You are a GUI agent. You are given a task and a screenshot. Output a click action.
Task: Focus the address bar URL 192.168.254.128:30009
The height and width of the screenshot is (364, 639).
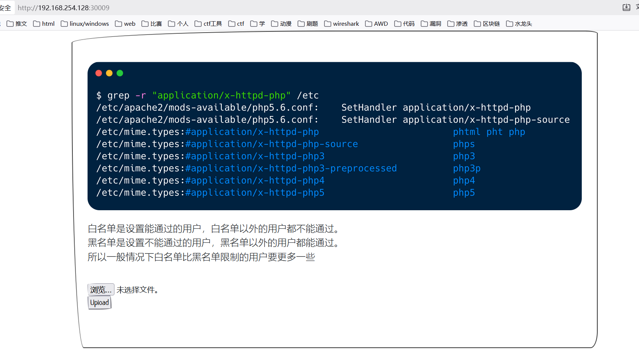click(x=64, y=8)
